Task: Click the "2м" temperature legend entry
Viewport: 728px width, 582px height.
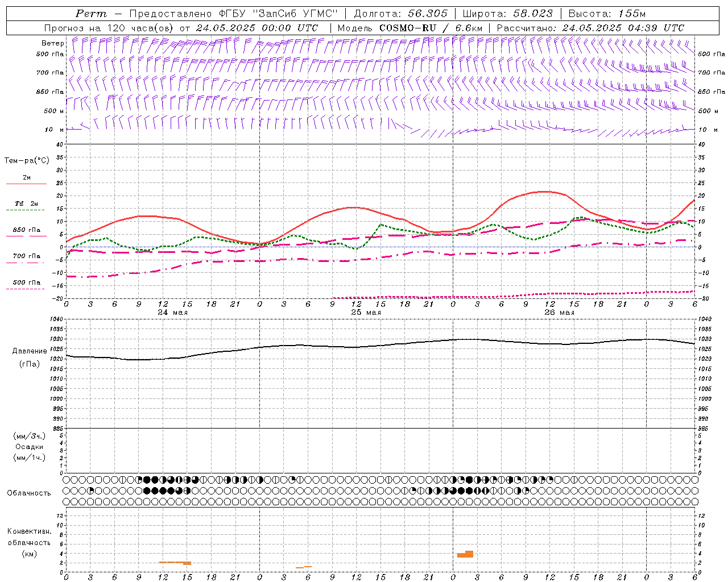Action: (27, 178)
